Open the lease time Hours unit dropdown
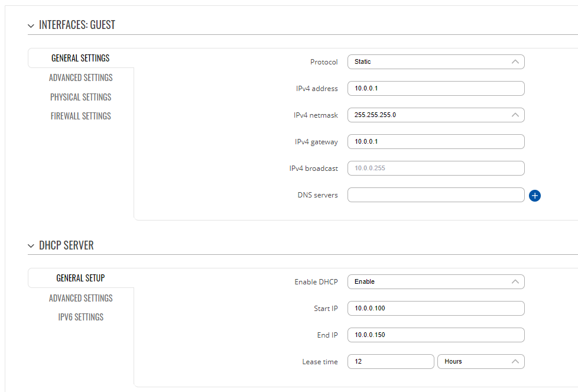 pos(480,361)
